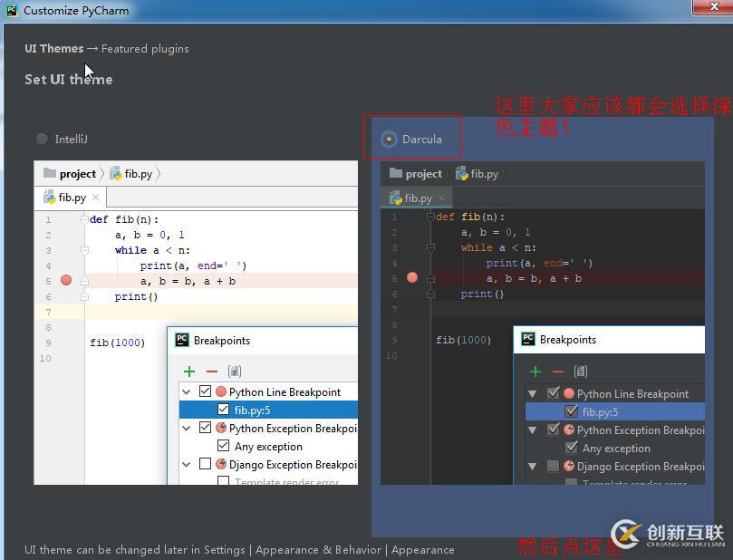Collapse Python Exception Breakpoint node in dark dialog
733x560 pixels.
pyautogui.click(x=533, y=430)
